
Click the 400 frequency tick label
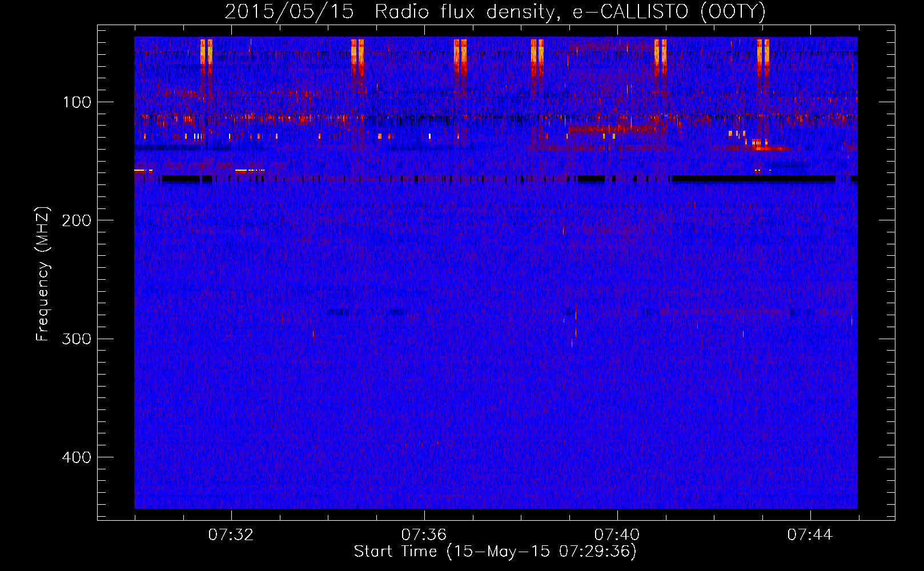77,457
